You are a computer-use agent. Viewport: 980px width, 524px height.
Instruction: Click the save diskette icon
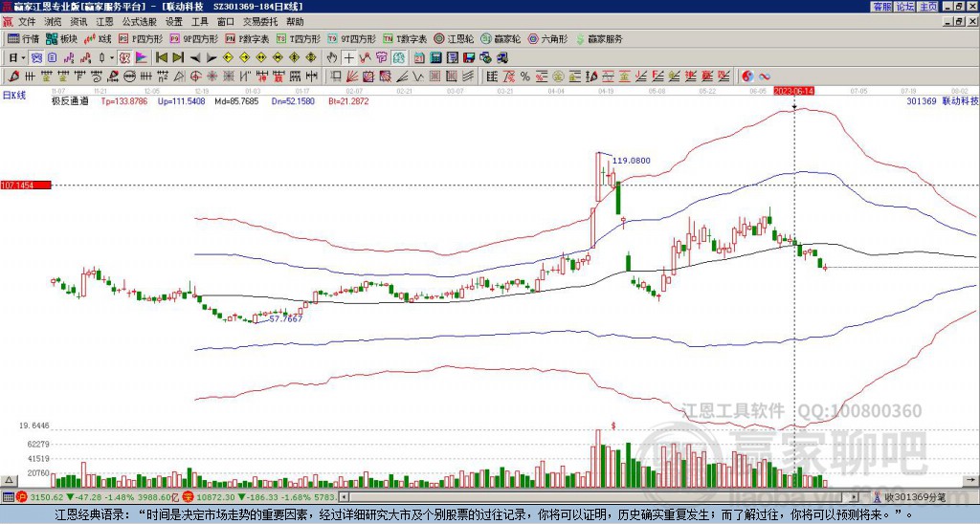[x=469, y=57]
